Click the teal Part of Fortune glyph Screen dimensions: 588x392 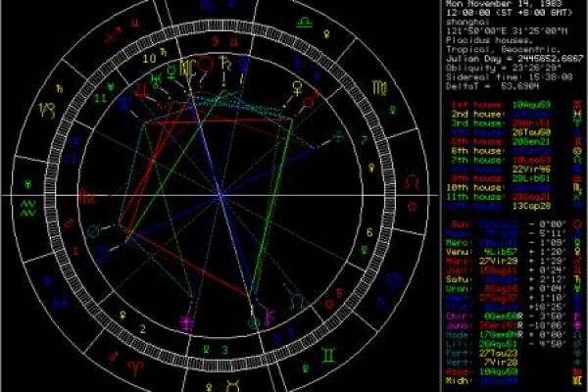click(255, 322)
